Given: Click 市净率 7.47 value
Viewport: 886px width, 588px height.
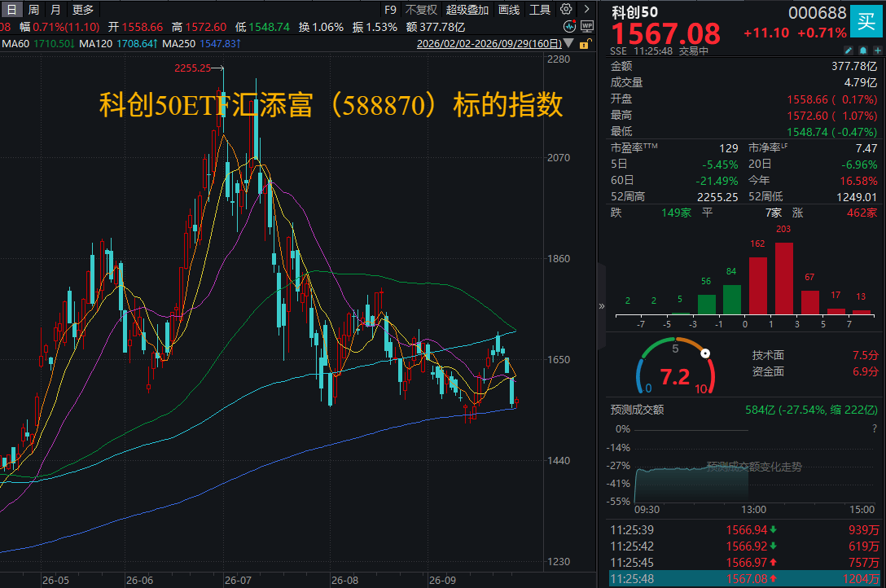Looking at the screenshot, I should tap(866, 148).
